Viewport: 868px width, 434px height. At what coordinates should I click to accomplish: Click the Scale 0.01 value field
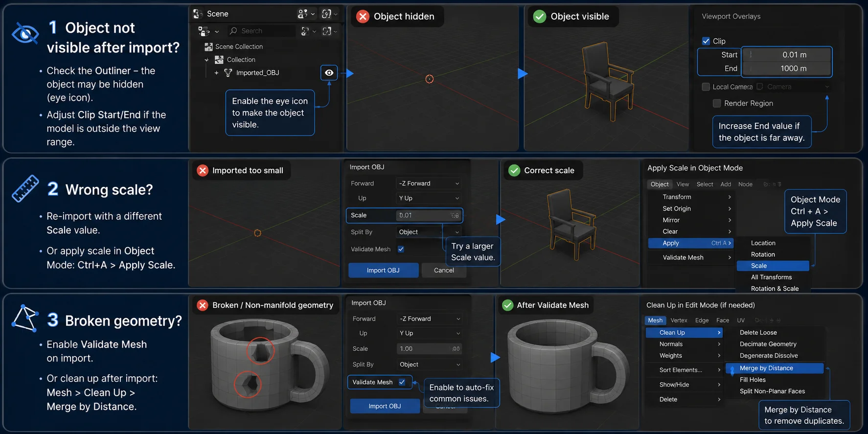click(x=429, y=215)
